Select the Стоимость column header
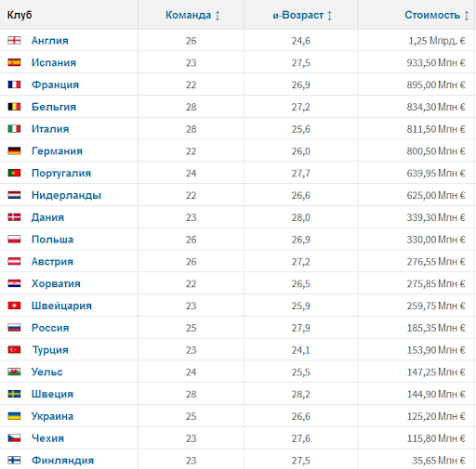 tap(432, 15)
